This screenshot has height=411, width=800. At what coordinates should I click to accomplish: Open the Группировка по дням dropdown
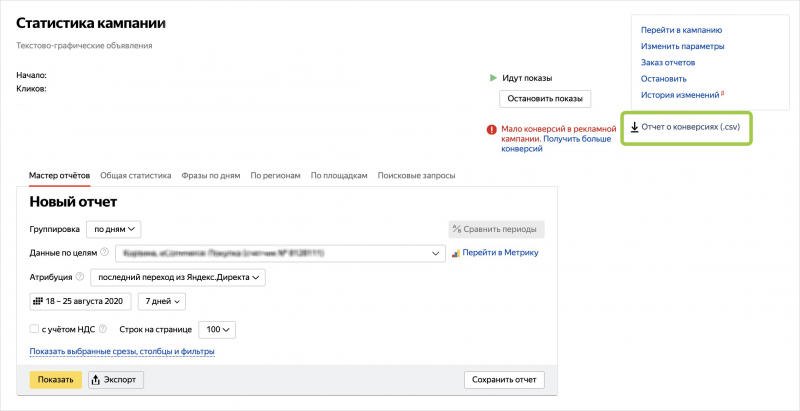[113, 229]
